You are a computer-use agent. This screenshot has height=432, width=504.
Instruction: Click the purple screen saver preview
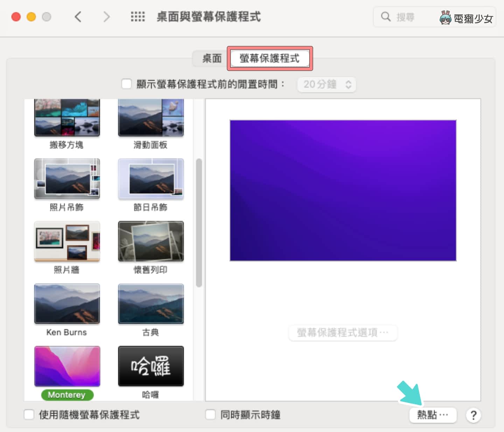(x=343, y=191)
